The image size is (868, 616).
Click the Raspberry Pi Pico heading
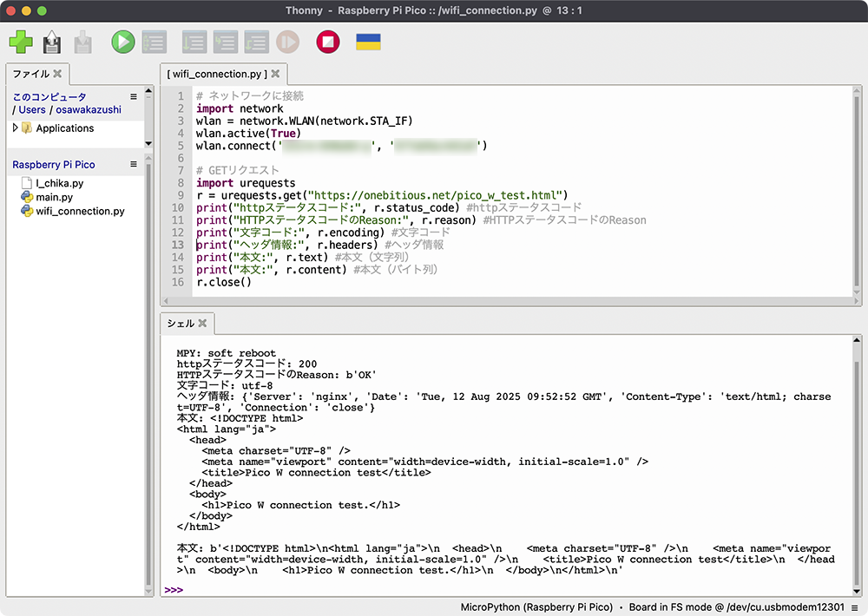[x=54, y=164]
